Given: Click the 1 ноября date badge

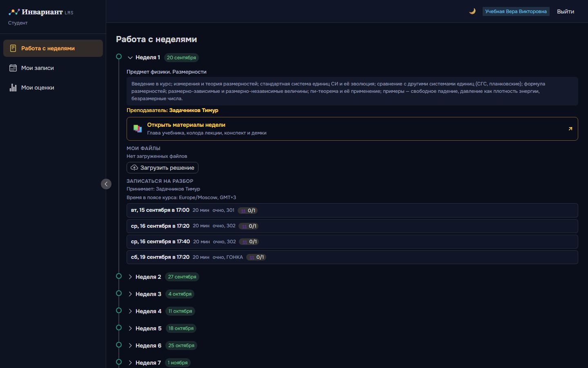Looking at the screenshot, I should 178,363.
